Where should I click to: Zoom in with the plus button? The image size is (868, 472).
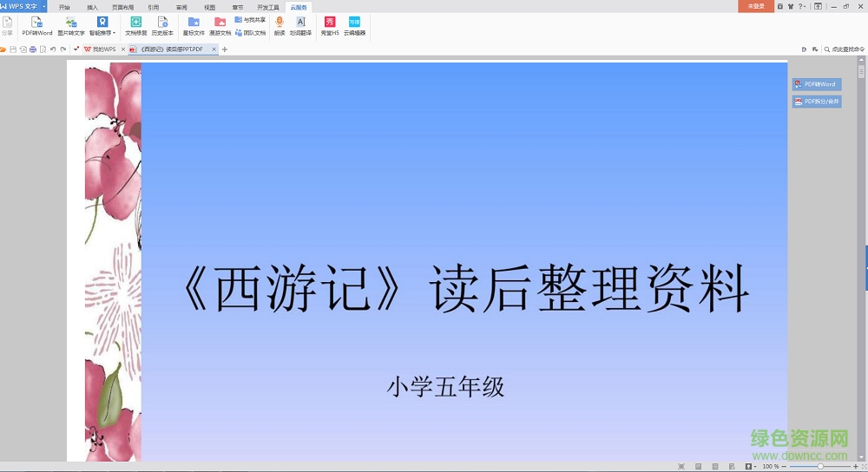(855, 467)
